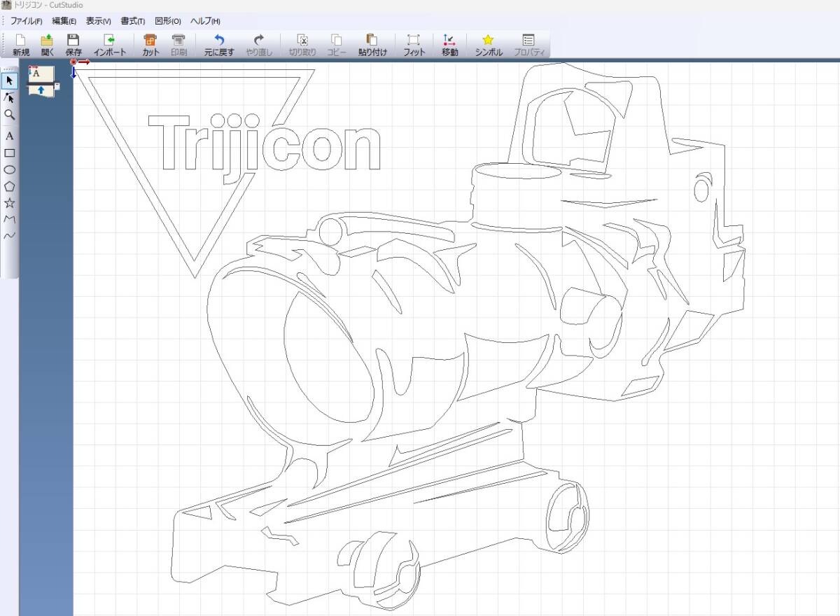Select the magnifier zoom tool

(10, 115)
